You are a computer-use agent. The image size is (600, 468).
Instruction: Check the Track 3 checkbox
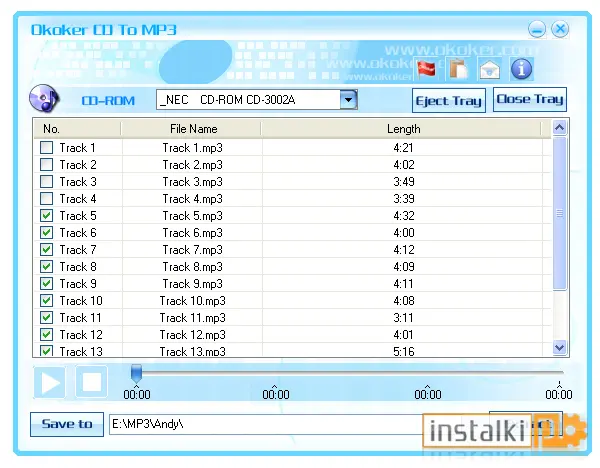[47, 181]
